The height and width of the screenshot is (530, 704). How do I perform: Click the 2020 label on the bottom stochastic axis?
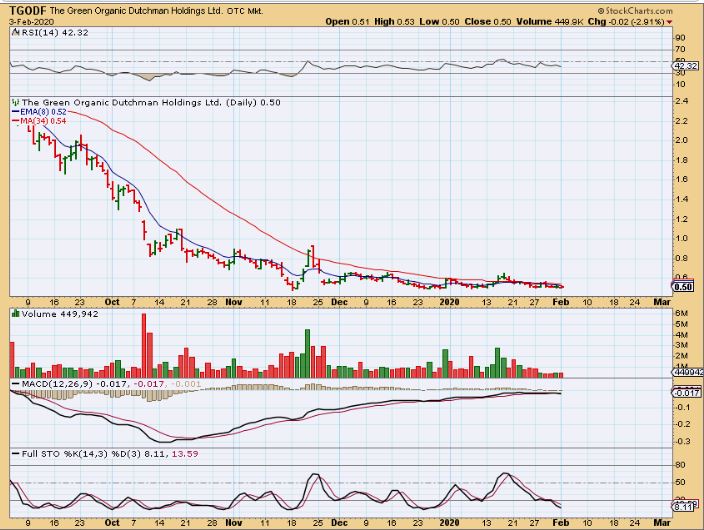click(x=449, y=522)
